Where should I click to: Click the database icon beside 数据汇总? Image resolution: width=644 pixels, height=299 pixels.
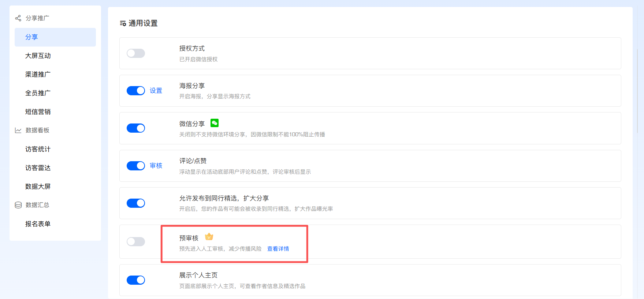pos(18,205)
